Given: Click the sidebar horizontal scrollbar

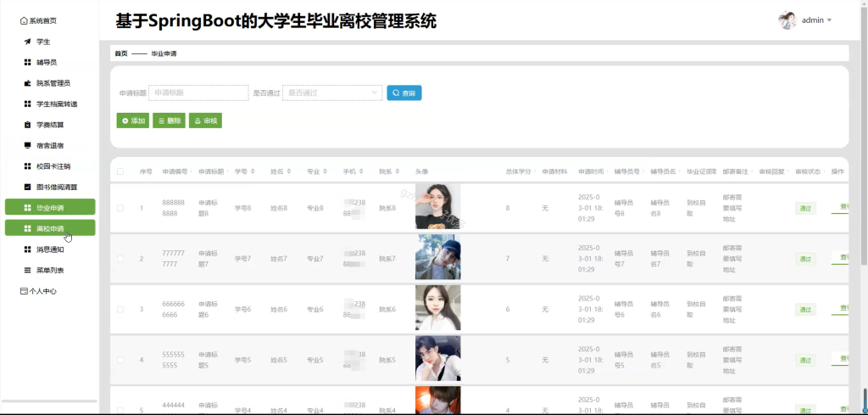Looking at the screenshot, I should [x=49, y=401].
